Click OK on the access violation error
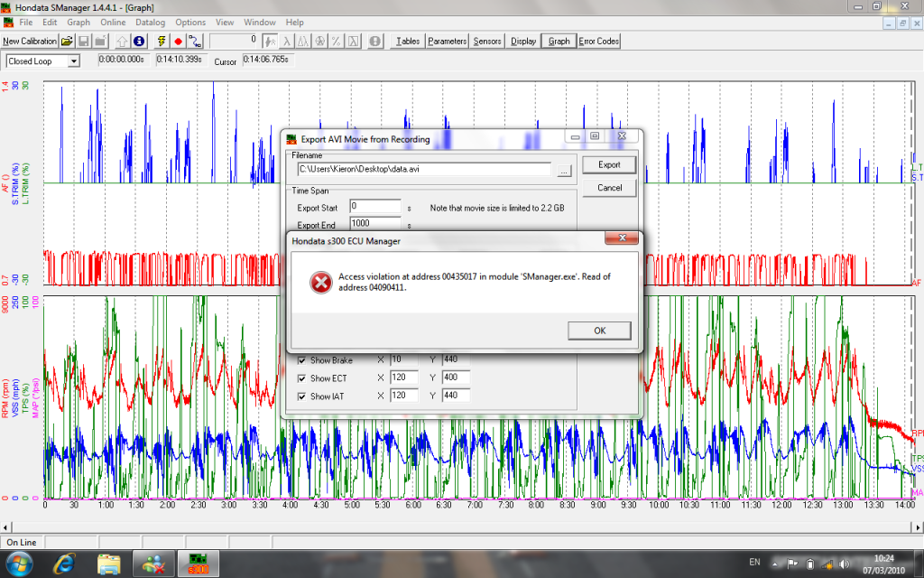 pyautogui.click(x=599, y=331)
